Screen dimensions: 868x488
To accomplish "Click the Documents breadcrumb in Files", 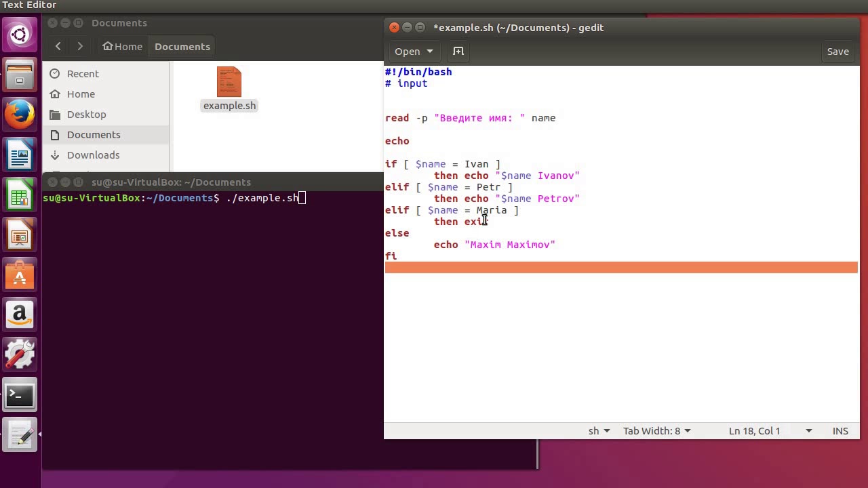I will pos(182,47).
